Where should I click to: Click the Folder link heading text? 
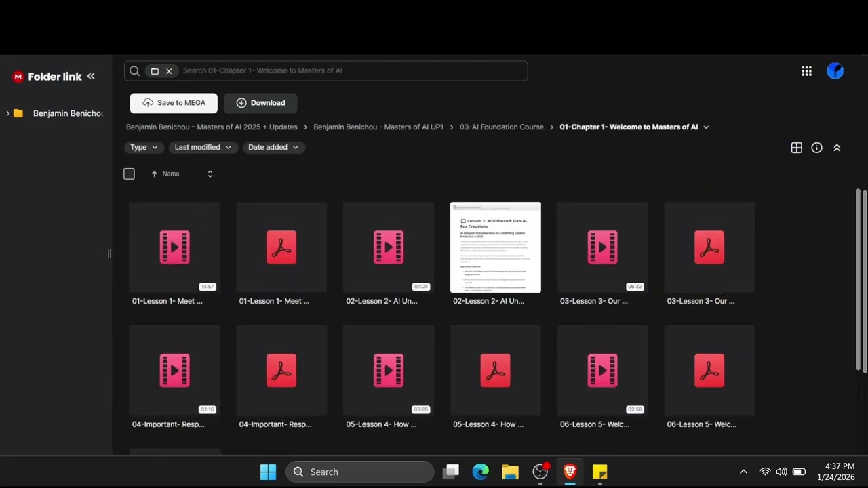[x=55, y=77]
